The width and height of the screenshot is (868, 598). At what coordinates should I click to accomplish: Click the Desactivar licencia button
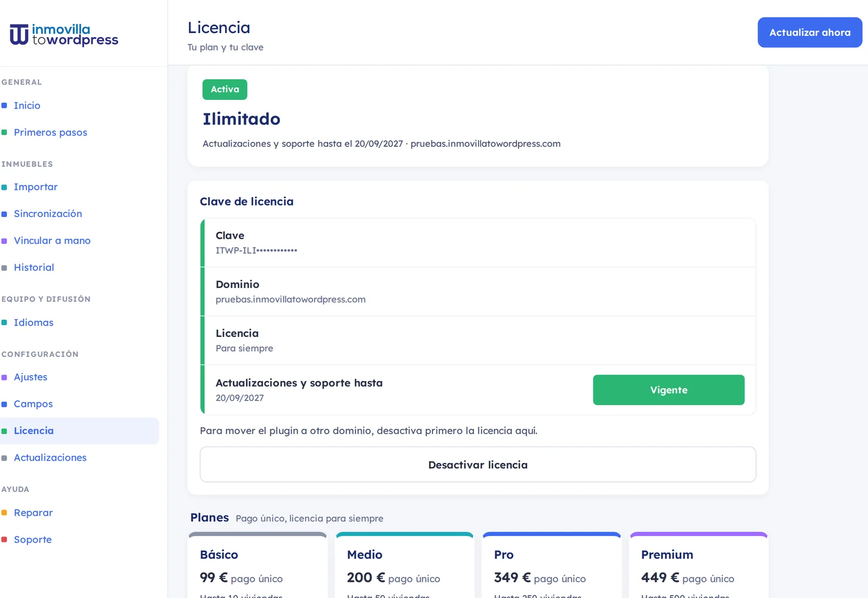click(478, 465)
